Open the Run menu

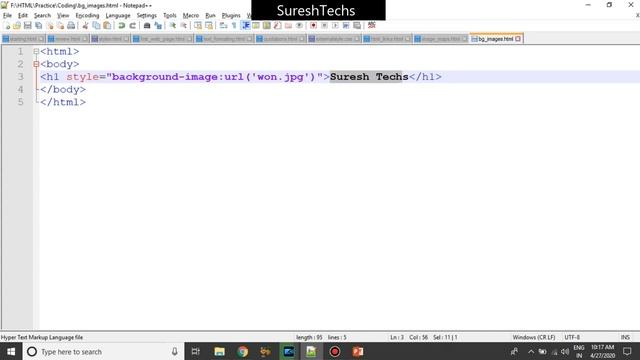pyautogui.click(x=210, y=16)
